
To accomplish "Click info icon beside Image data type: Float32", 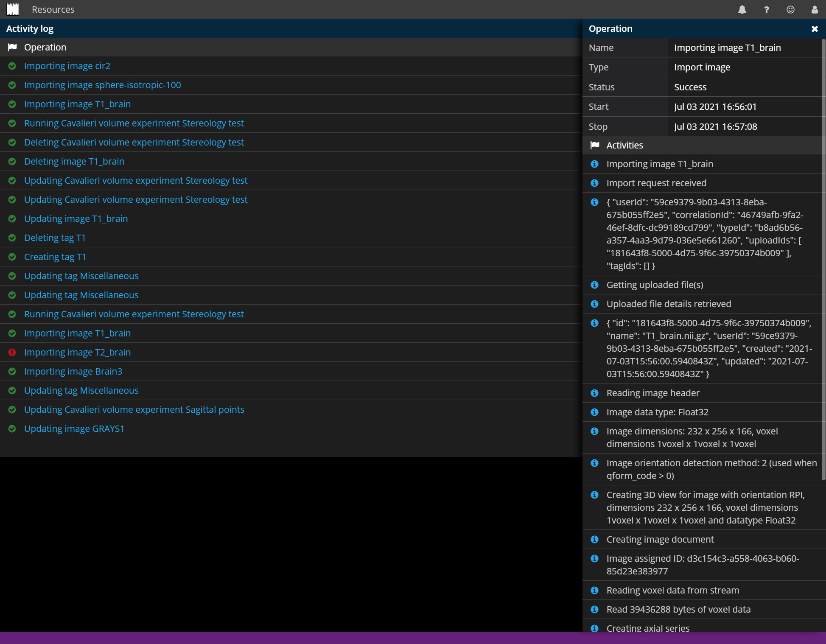I will (595, 412).
